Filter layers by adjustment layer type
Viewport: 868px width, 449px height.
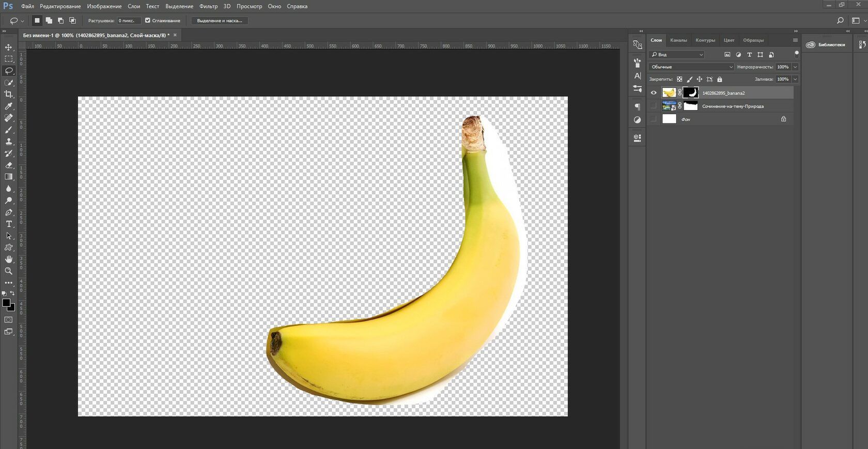(738, 54)
